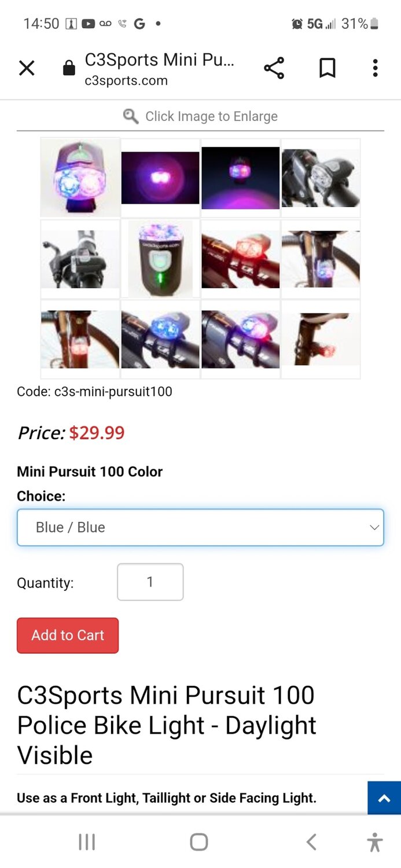
Task: Select the Quantity input field
Action: coord(150,582)
